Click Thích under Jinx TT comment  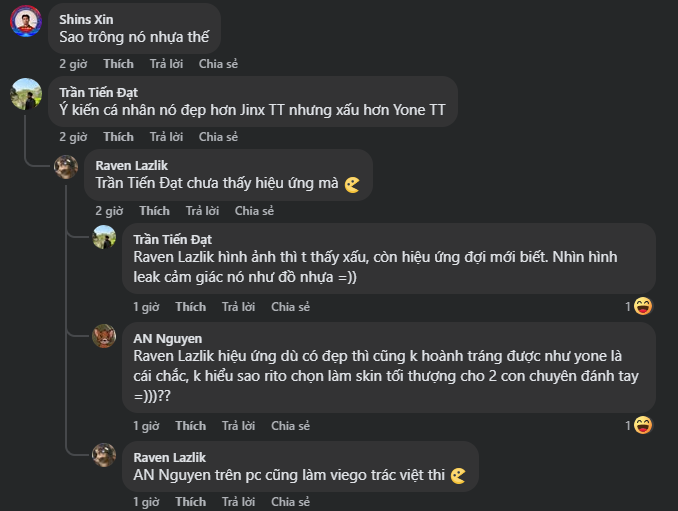pyautogui.click(x=118, y=137)
